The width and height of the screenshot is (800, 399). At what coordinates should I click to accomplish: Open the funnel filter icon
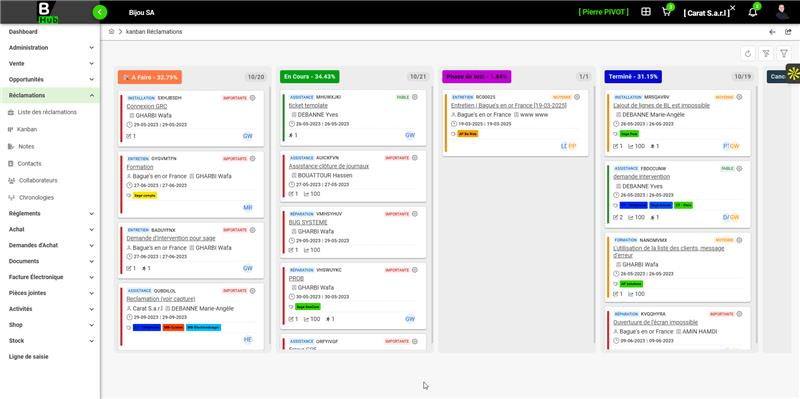coord(784,54)
